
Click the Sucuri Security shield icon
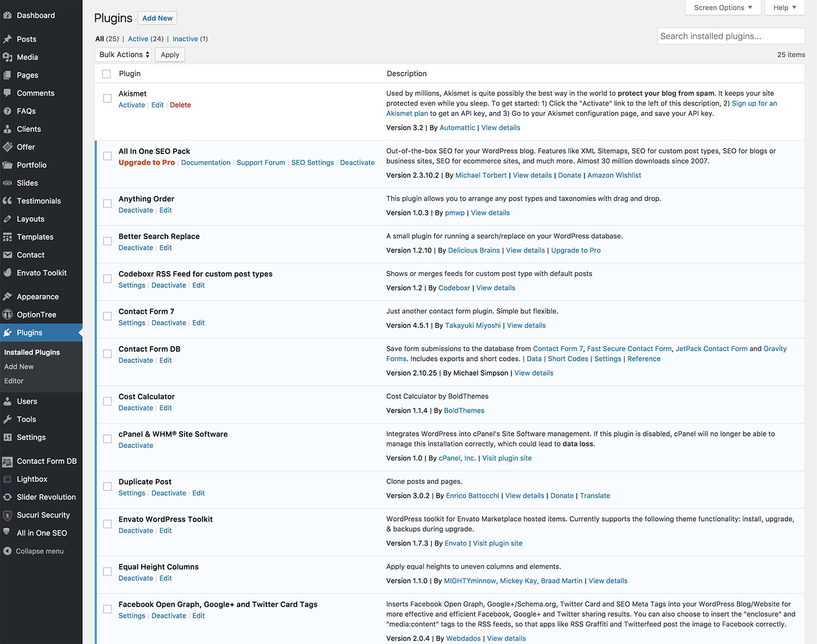coord(8,515)
